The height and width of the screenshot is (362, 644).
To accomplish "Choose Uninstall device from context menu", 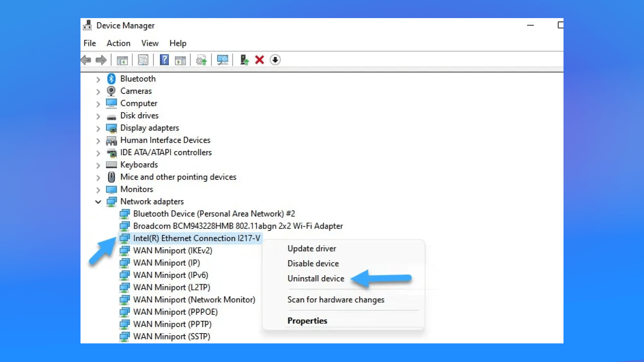I will click(x=316, y=279).
